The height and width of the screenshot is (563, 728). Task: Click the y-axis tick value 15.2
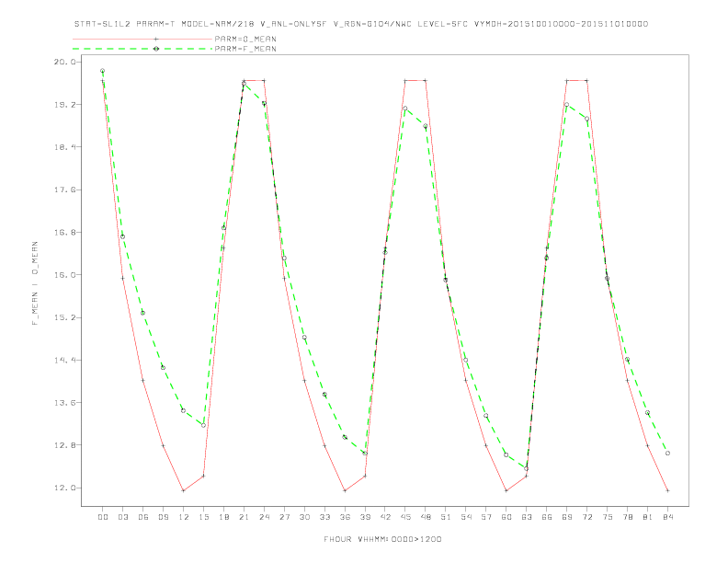64,317
